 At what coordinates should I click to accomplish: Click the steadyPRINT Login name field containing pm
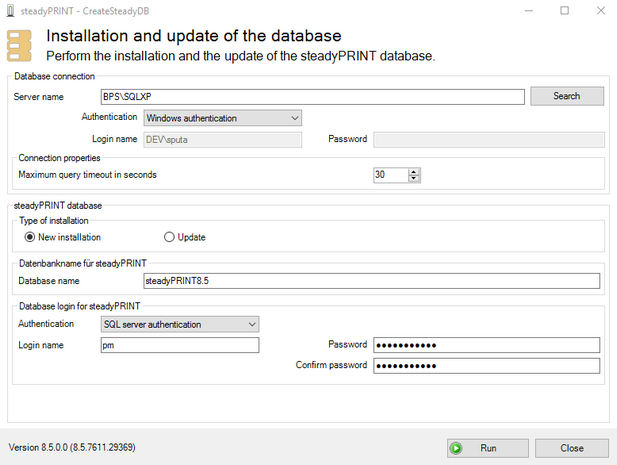click(x=180, y=345)
